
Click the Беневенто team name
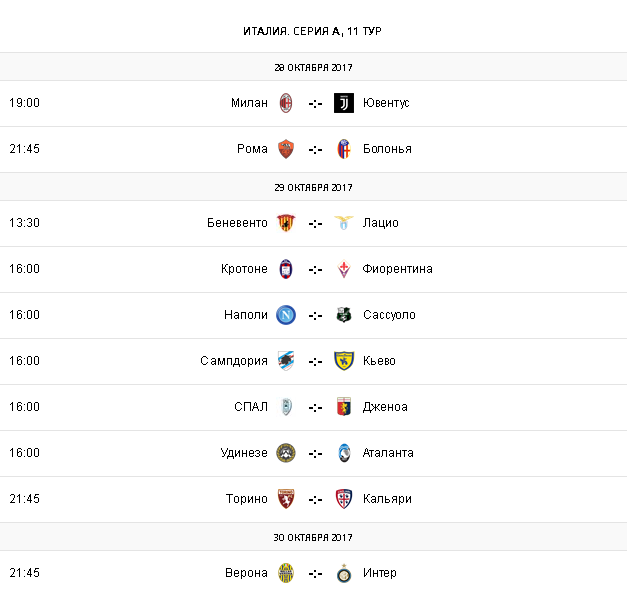(x=237, y=223)
